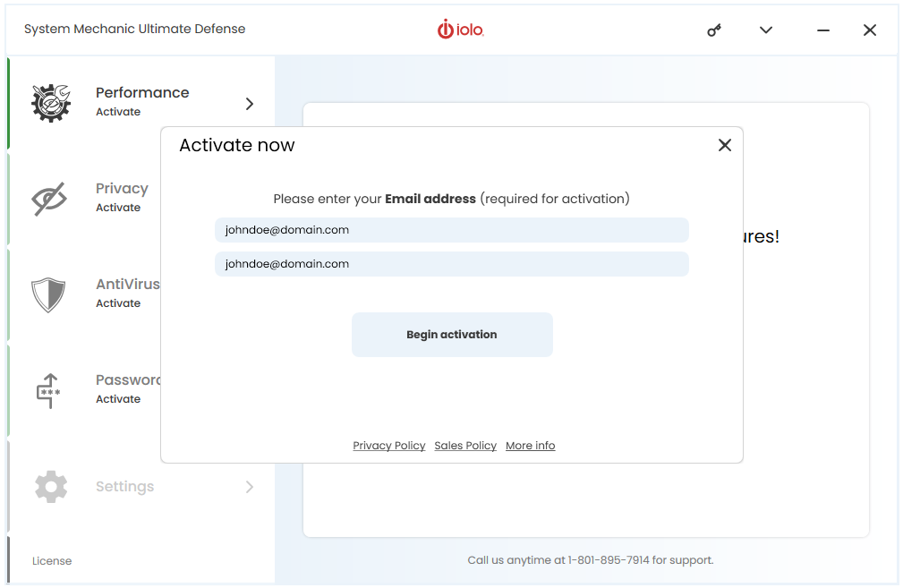Open the License item in sidebar
Screen dimensions: 903x588
pos(52,561)
